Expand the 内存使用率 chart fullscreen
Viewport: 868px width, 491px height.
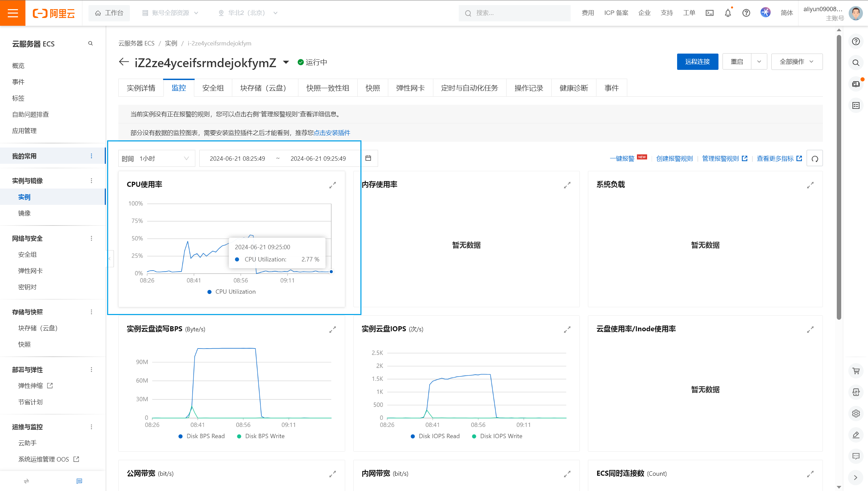click(567, 185)
